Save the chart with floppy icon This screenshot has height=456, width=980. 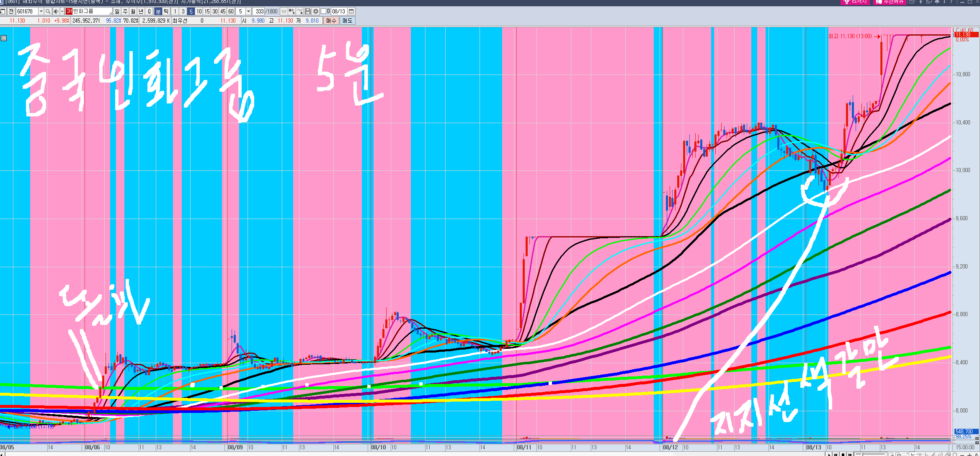tap(308, 11)
